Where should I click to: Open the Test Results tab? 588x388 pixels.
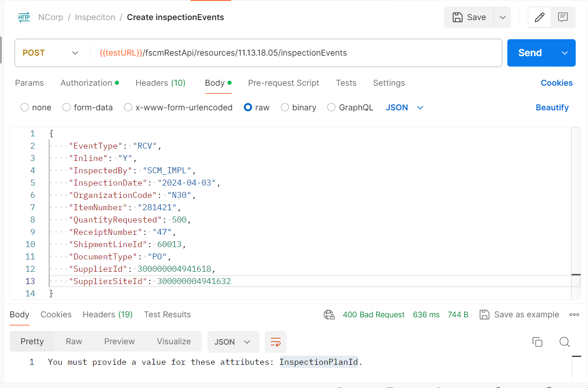[x=167, y=314]
